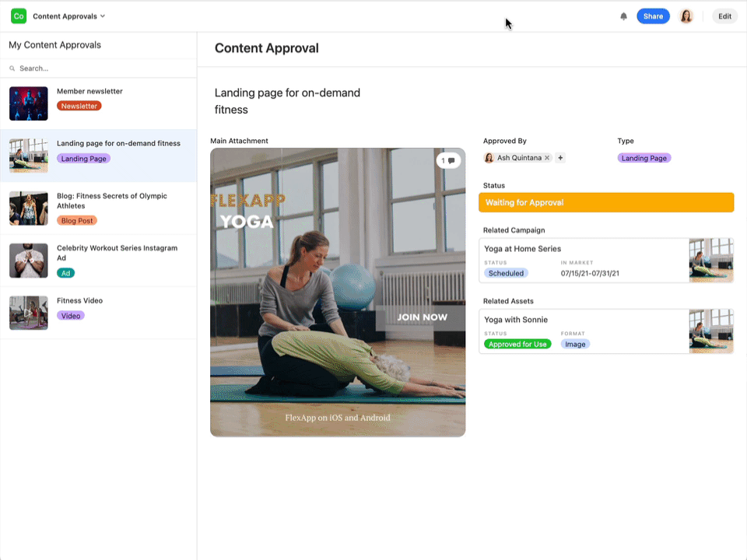Screen dimensions: 747x560
Task: Click the Share button
Action: click(x=653, y=16)
